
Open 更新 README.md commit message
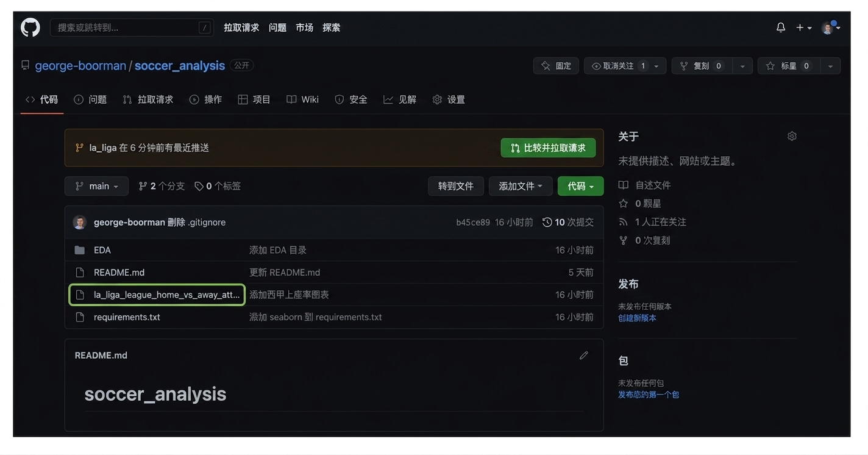tap(285, 273)
